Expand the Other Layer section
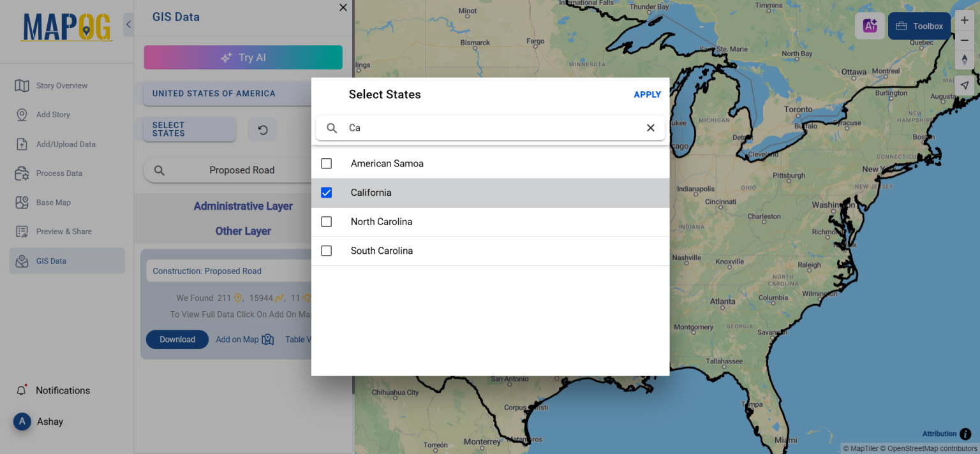This screenshot has height=454, width=980. pyautogui.click(x=243, y=231)
